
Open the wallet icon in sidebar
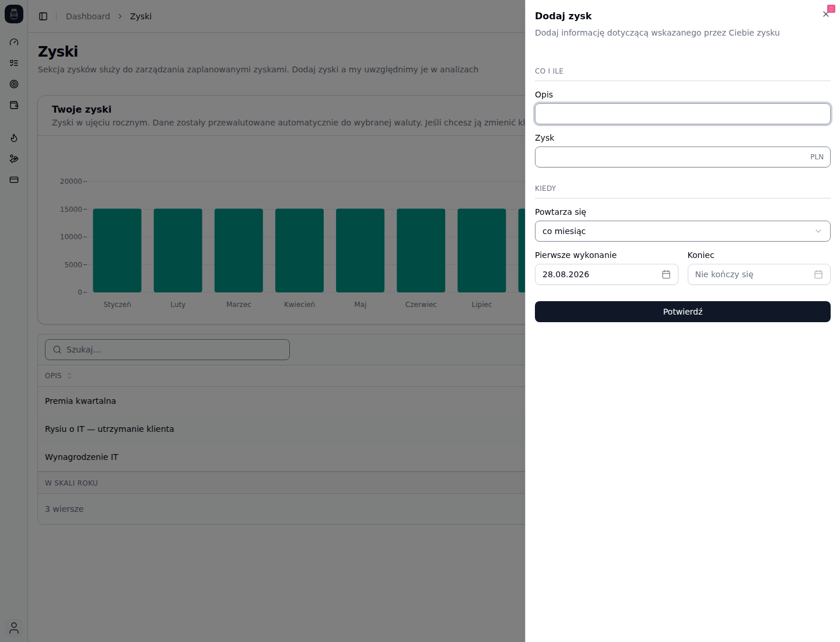14,105
